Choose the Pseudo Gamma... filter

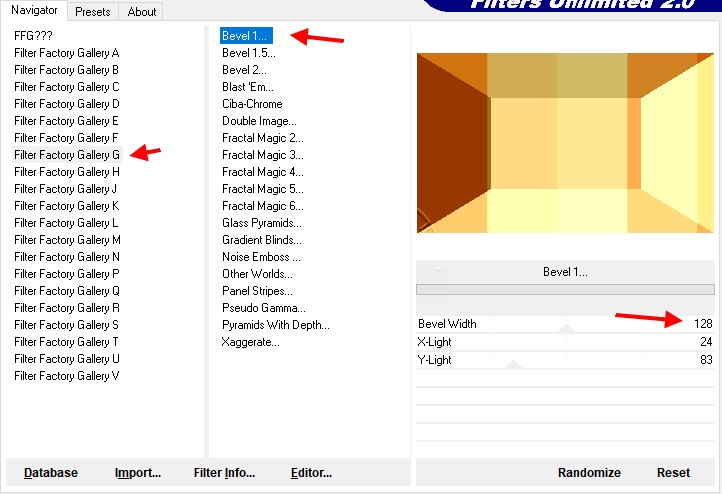pyautogui.click(x=263, y=308)
